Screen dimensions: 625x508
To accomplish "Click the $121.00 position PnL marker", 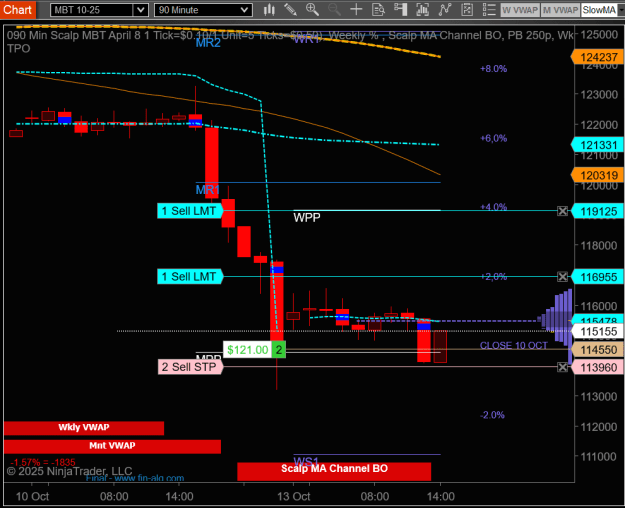I will coord(248,350).
